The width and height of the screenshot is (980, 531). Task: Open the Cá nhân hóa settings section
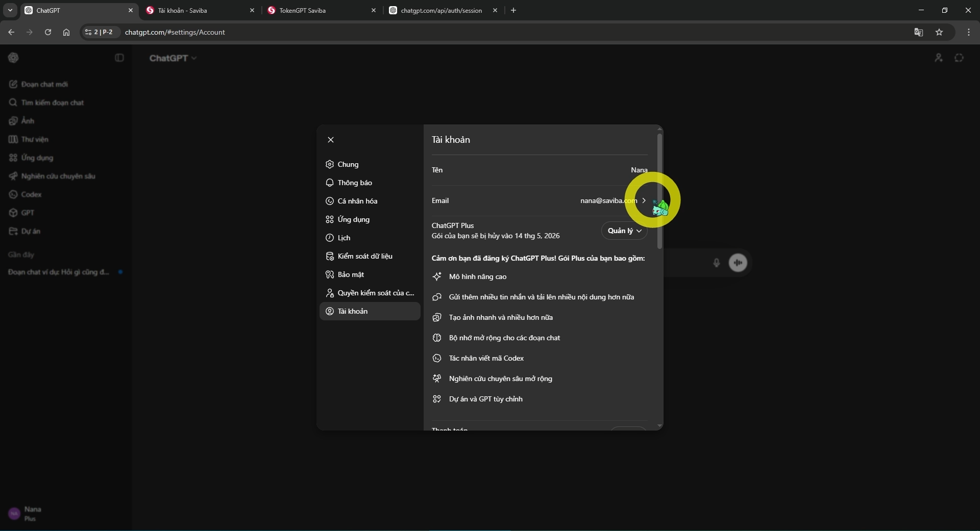click(370, 201)
